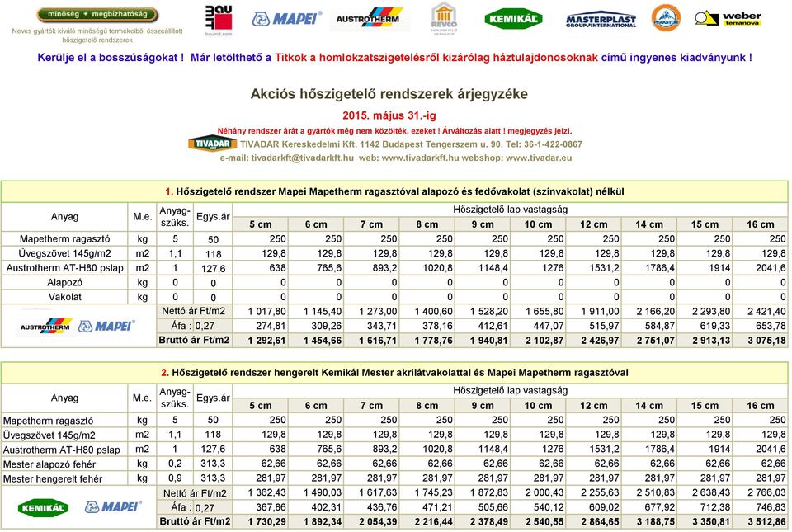Click the Nettó ár Ft/m2 label in table 2
This screenshot has width=792, height=532.
(195, 493)
